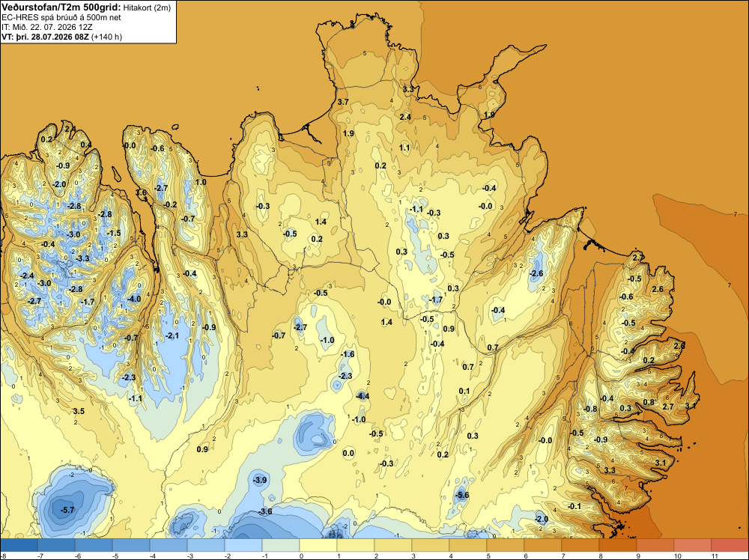Select the EC-HRES model description line
The height and width of the screenshot is (560, 749).
pos(61,17)
